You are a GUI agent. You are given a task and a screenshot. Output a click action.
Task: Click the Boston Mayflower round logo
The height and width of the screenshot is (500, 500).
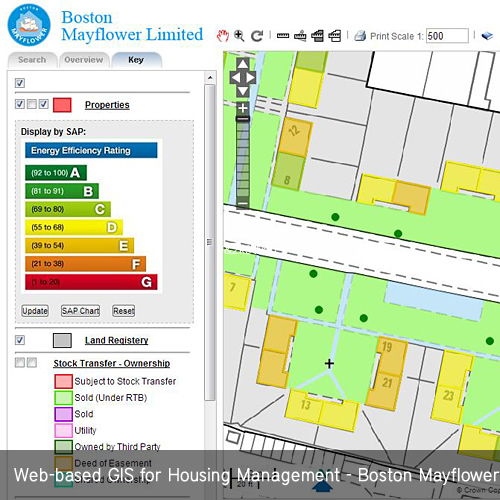pos(29,25)
